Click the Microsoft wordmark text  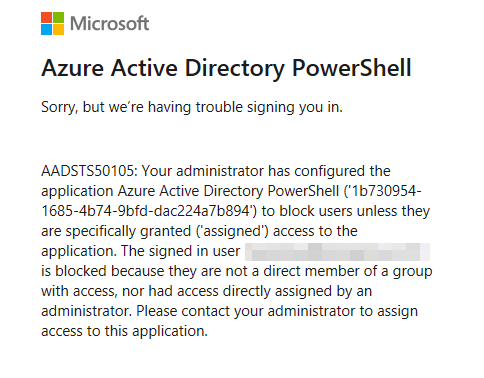(x=110, y=24)
